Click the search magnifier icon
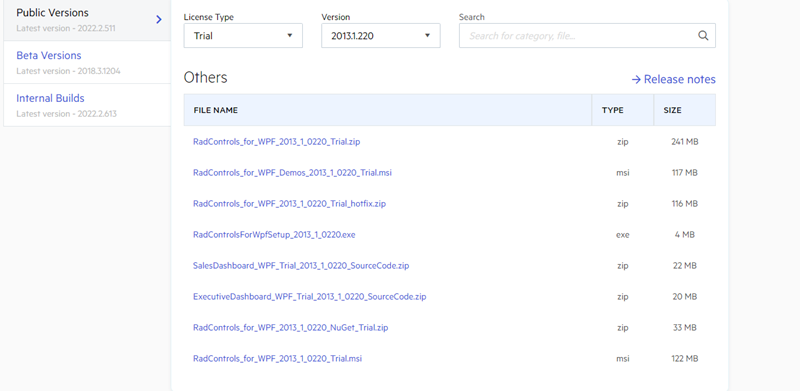 tap(703, 36)
